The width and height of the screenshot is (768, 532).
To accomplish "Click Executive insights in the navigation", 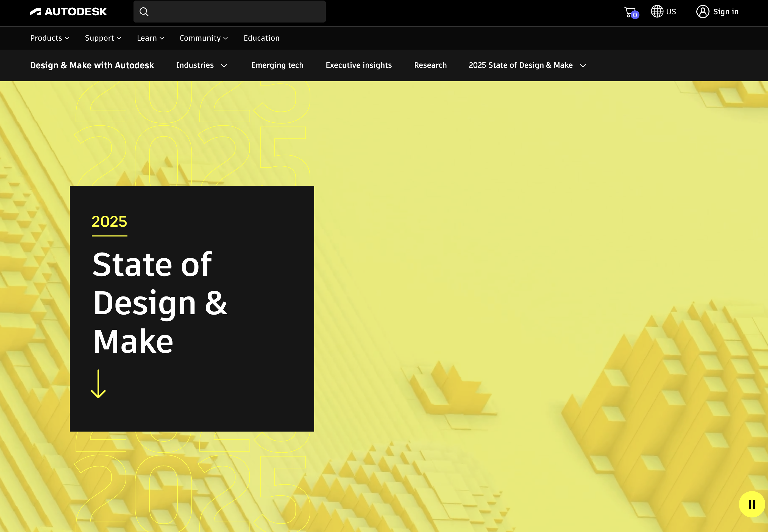I will coord(358,65).
